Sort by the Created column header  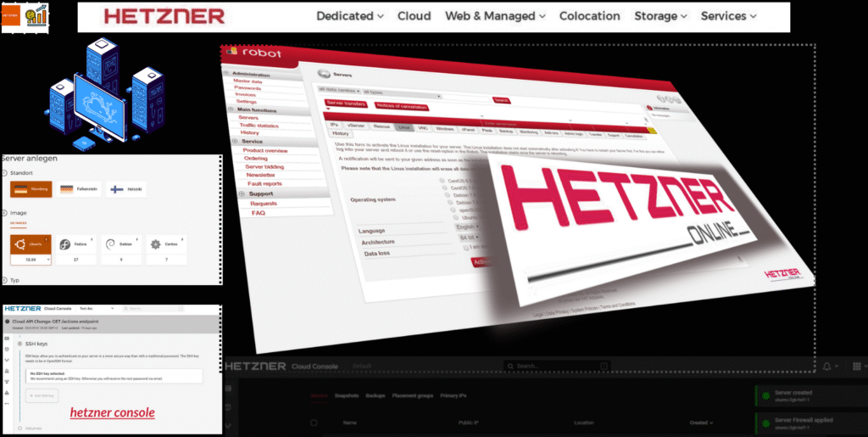[701, 423]
